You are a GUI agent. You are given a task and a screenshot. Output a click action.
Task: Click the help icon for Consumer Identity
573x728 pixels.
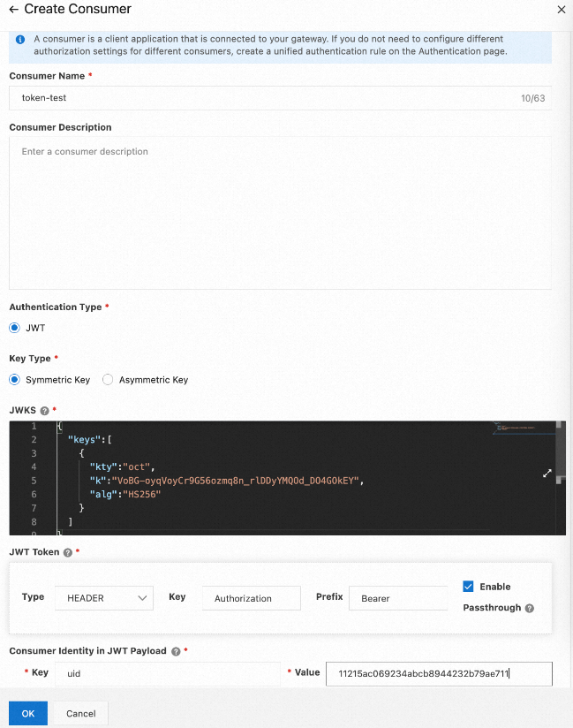(175, 651)
